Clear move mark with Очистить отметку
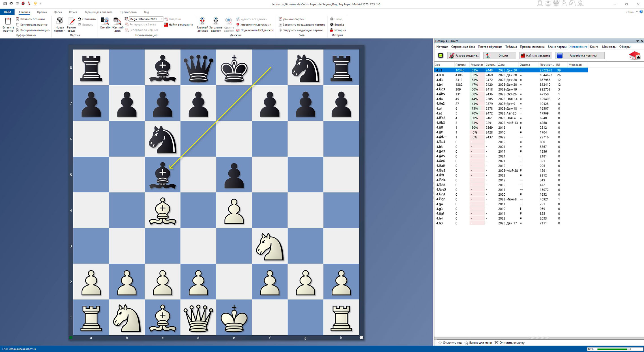Viewport: 644px width, 352px height. tap(510, 342)
